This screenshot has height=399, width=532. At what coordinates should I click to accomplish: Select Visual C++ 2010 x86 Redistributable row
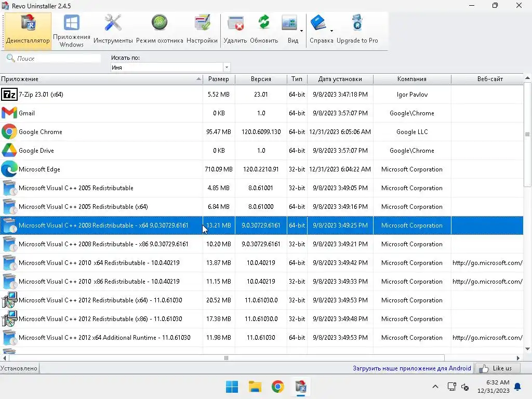tap(262, 281)
